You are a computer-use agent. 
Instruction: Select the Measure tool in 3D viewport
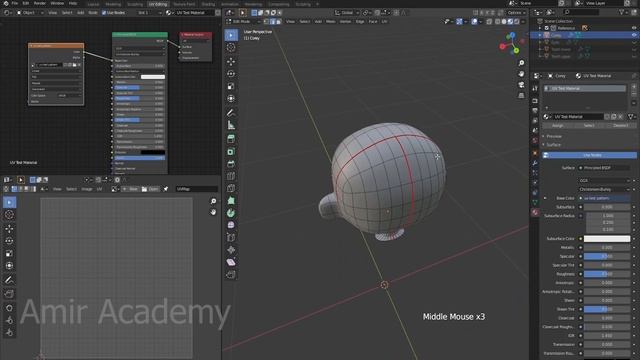(231, 125)
